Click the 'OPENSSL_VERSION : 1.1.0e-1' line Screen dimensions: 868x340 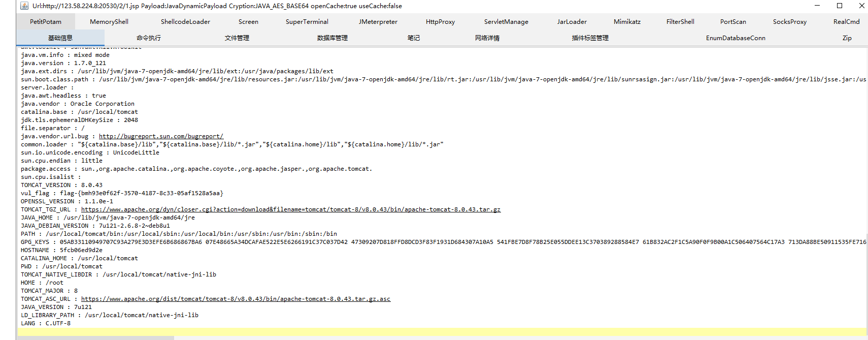pos(67,201)
